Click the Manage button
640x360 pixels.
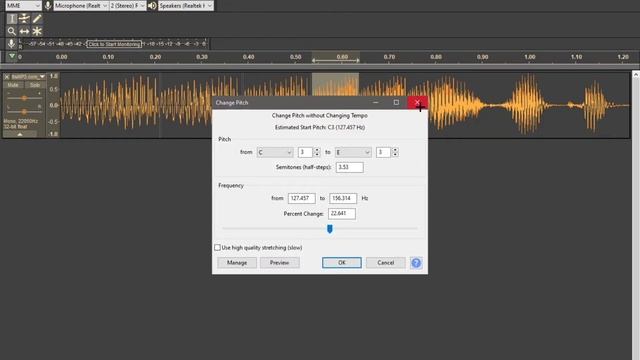point(237,263)
